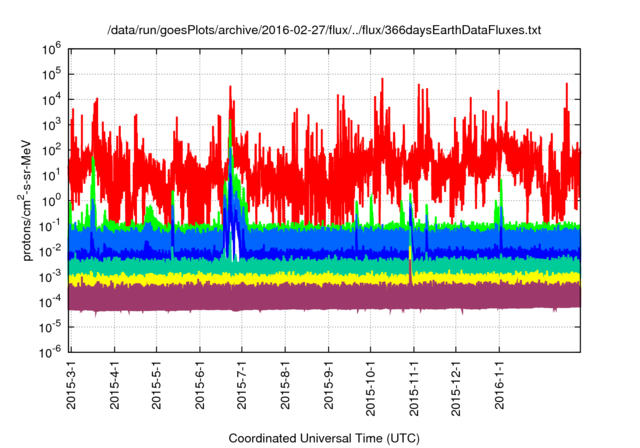Click the 2015-7-1 date label

[242, 385]
